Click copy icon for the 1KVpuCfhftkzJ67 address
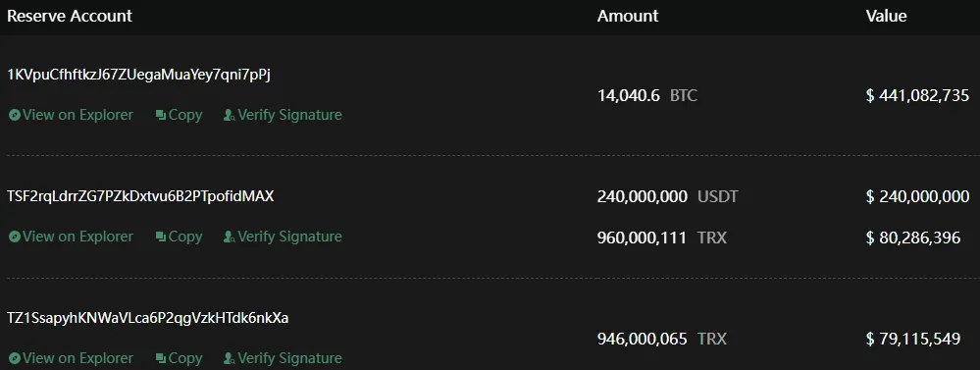The width and height of the screenshot is (980, 370). [x=161, y=115]
